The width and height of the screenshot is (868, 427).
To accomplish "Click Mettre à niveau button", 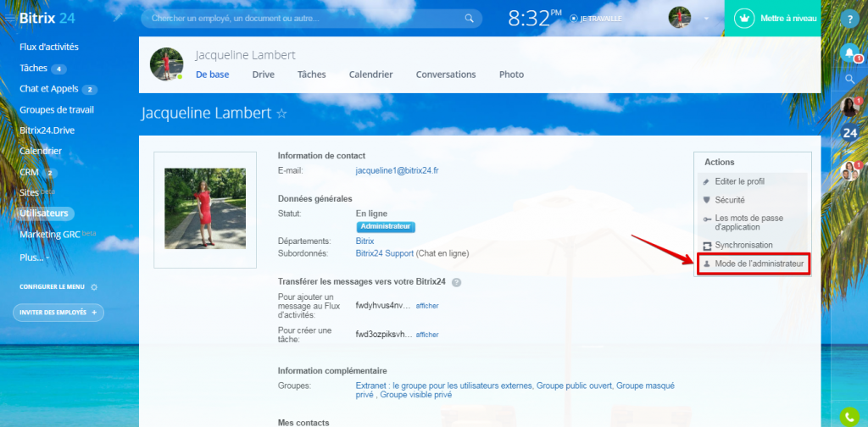I will 772,19.
